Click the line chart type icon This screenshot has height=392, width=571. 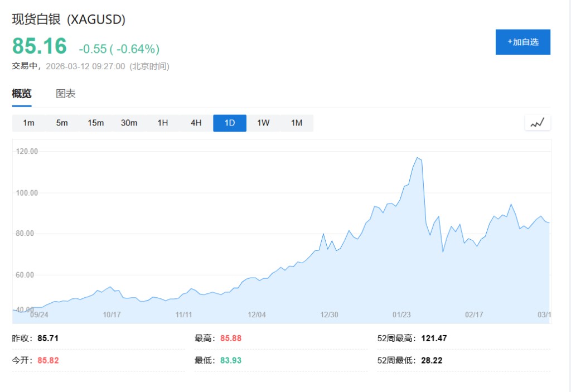(538, 123)
